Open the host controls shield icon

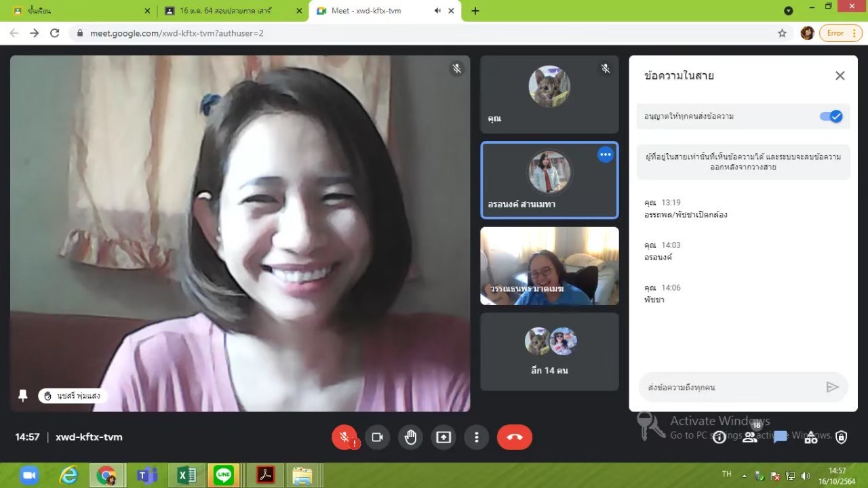[842, 437]
